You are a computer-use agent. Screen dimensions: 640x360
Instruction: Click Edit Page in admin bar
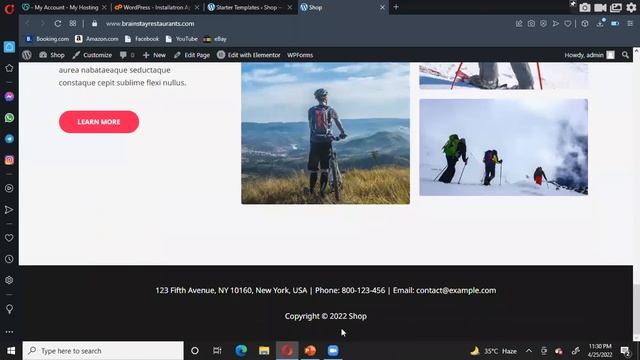[x=192, y=55]
